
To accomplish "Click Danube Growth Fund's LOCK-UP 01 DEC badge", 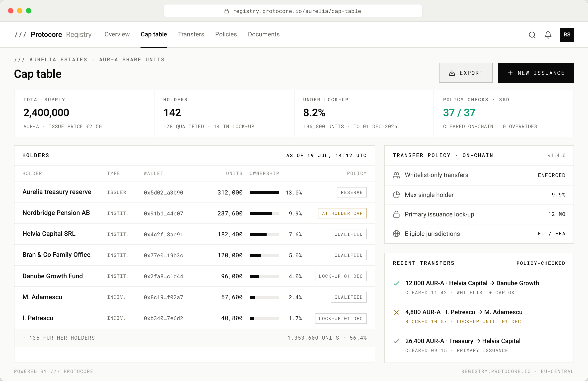I will (341, 276).
